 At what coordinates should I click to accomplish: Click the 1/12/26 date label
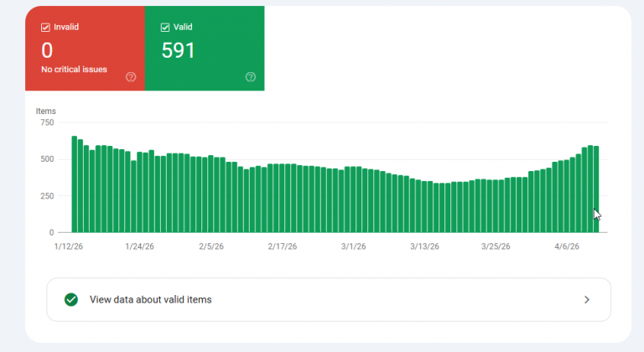coord(67,247)
